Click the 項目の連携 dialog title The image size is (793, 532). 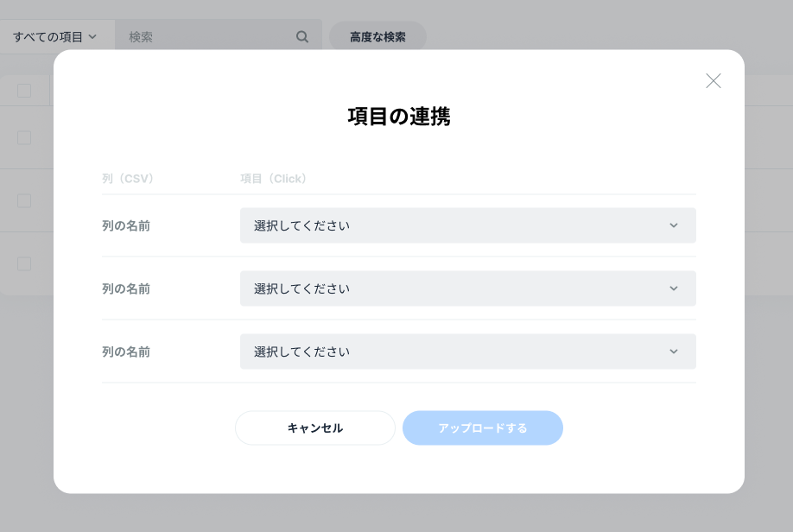[399, 117]
